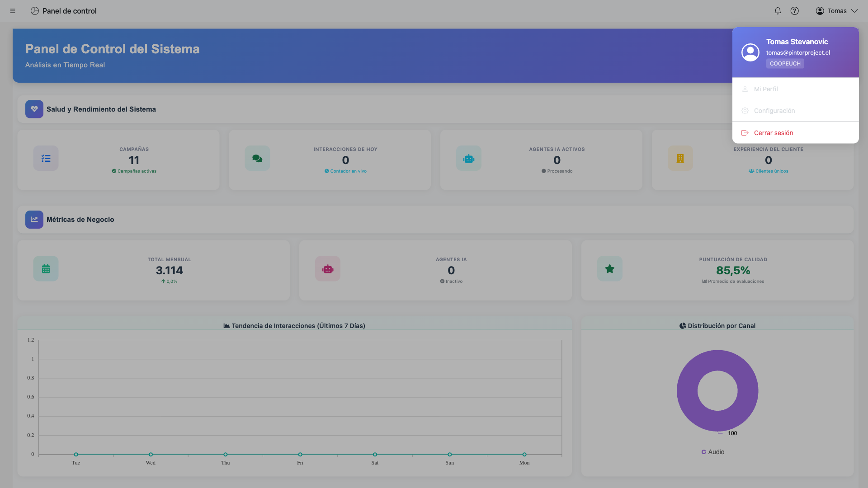Click the COOPEUCH organization badge

point(785,64)
